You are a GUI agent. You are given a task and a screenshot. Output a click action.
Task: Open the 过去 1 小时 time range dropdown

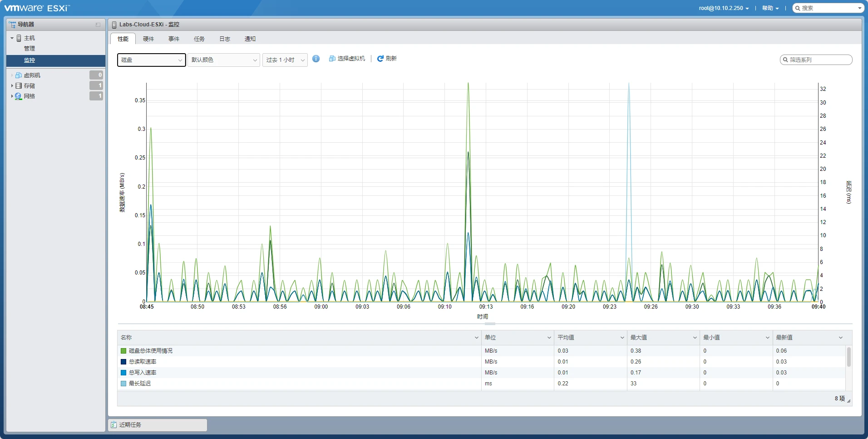(x=285, y=60)
